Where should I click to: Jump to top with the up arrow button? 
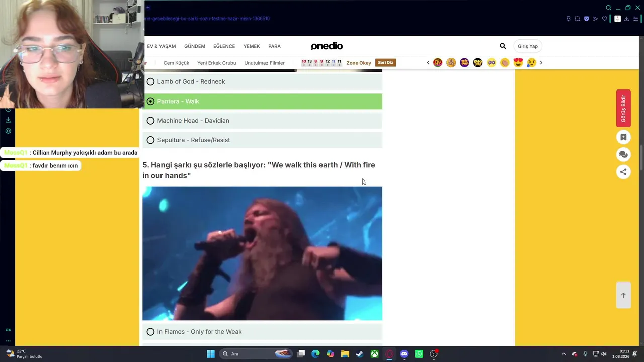623,295
